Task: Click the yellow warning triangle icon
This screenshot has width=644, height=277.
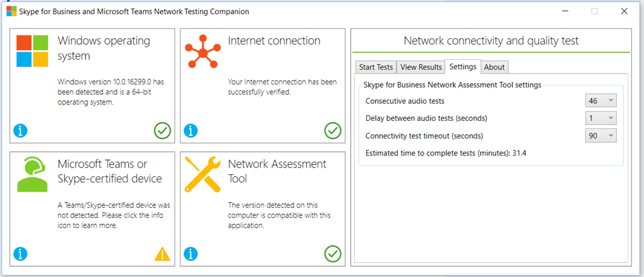Action: (x=162, y=254)
